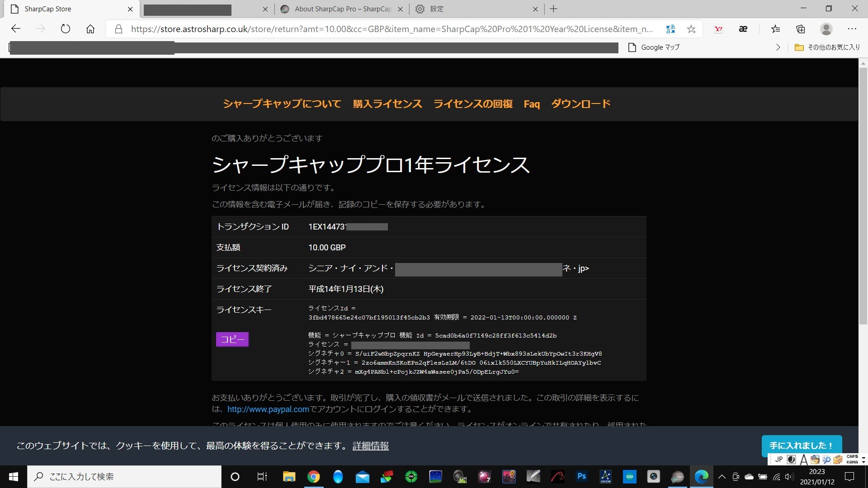This screenshot has width=868, height=488.
Task: Open the ae extension icon
Action: click(x=743, y=29)
